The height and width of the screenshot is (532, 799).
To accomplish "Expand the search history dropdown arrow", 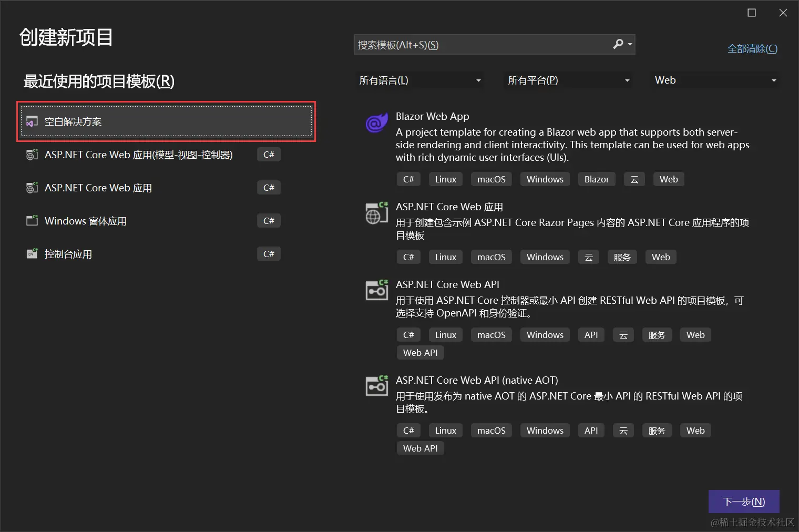I will tap(630, 45).
